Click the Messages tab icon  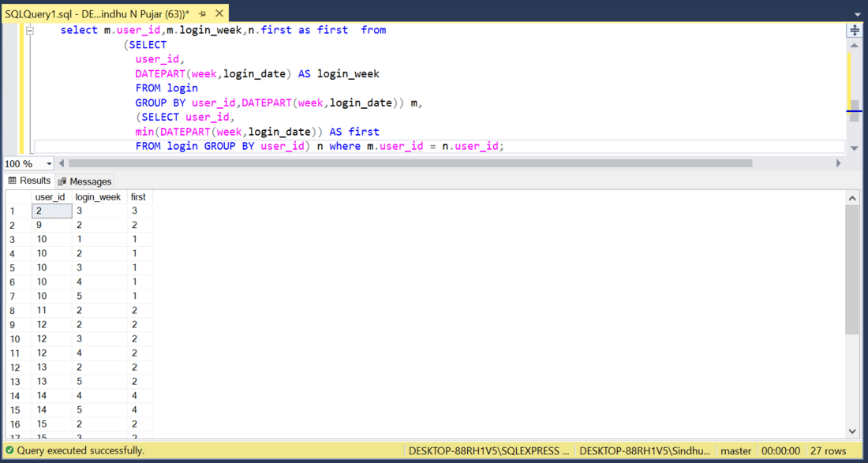(62, 181)
